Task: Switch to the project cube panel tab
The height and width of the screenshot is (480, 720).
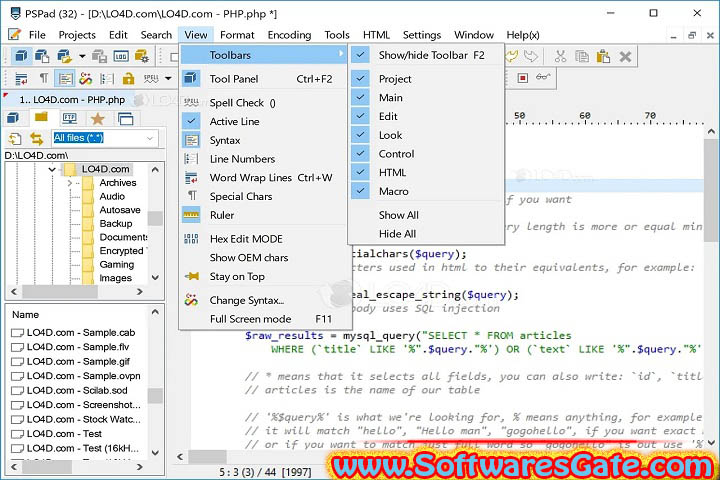Action: [x=13, y=119]
